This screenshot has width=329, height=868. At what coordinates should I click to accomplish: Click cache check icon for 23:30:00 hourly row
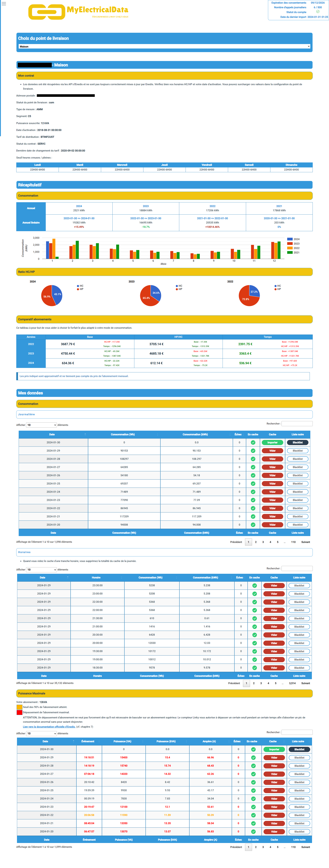(x=254, y=586)
